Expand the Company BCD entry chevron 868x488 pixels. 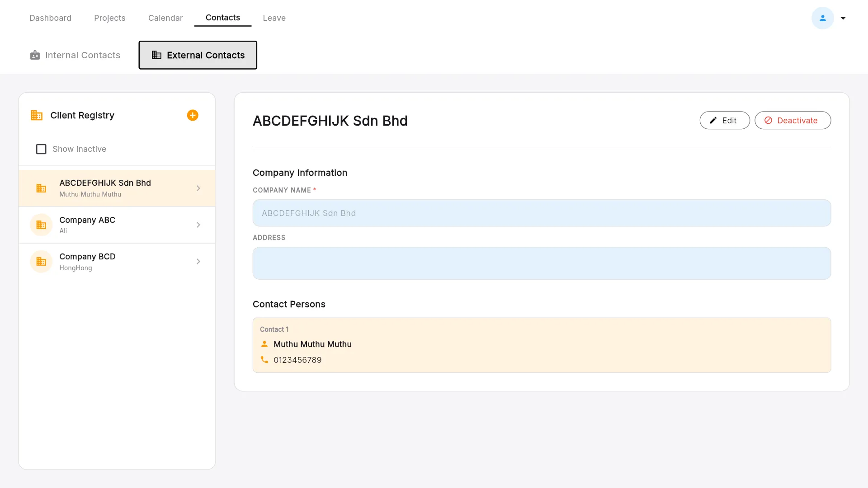198,262
